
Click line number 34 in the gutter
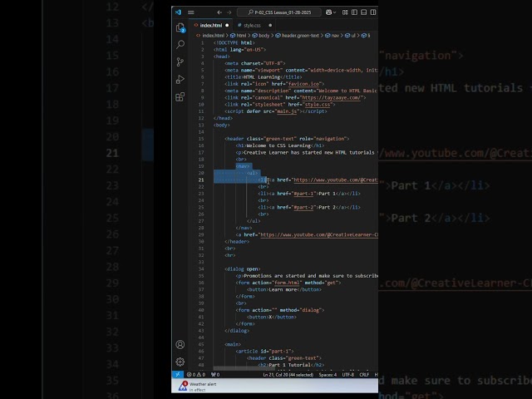(201, 269)
